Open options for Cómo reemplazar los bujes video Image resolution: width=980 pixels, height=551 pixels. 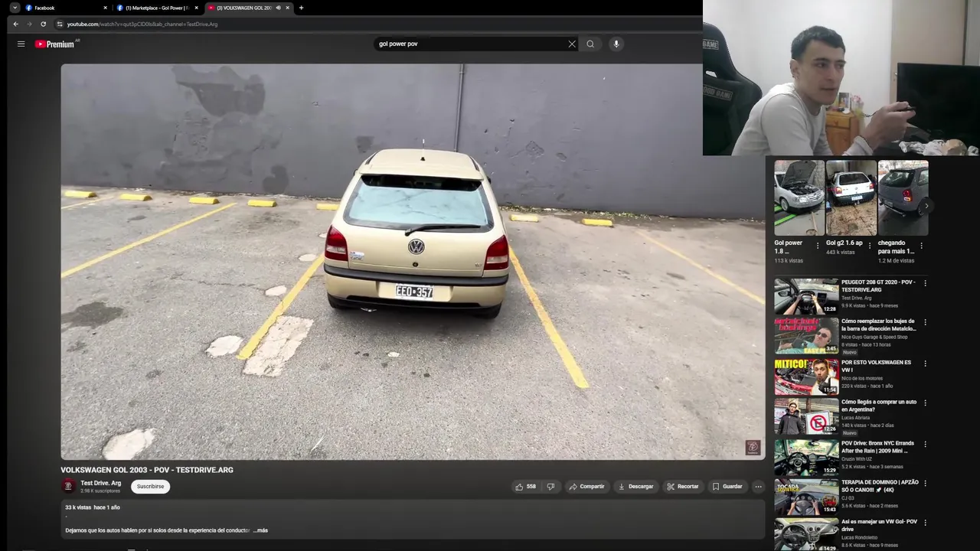click(x=925, y=322)
